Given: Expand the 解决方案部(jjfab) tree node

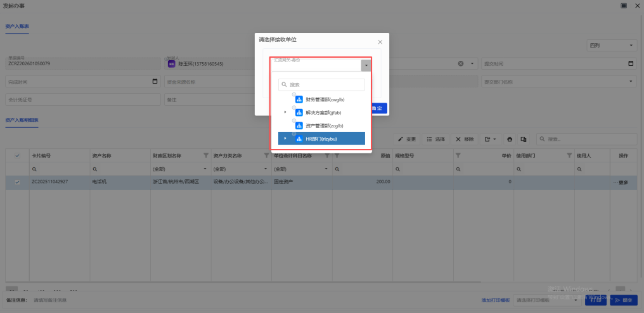Looking at the screenshot, I should pos(285,112).
